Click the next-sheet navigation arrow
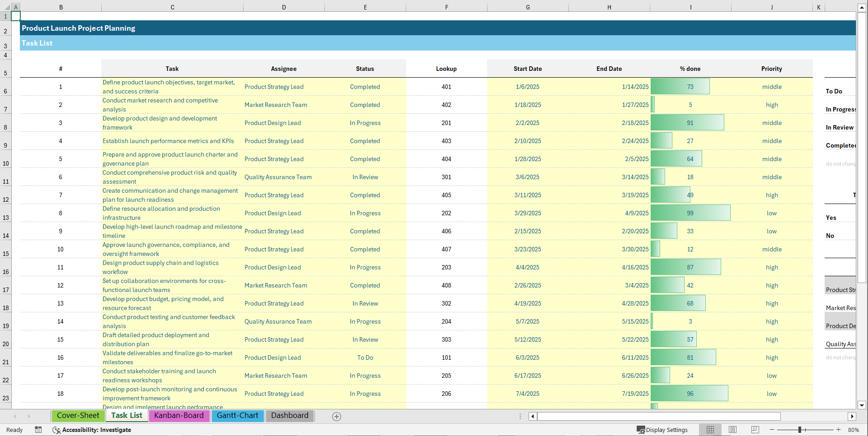Screen dimensions: 868x436 click(x=29, y=416)
